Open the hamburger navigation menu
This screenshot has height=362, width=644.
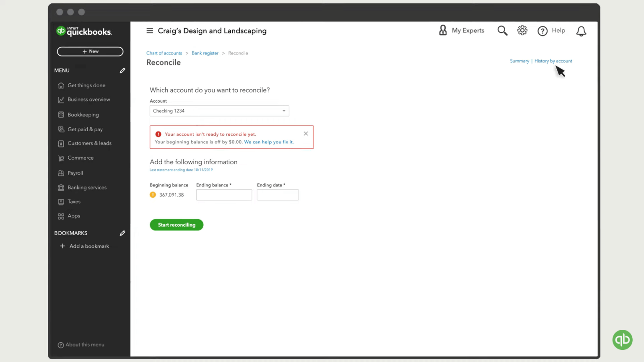[150, 31]
